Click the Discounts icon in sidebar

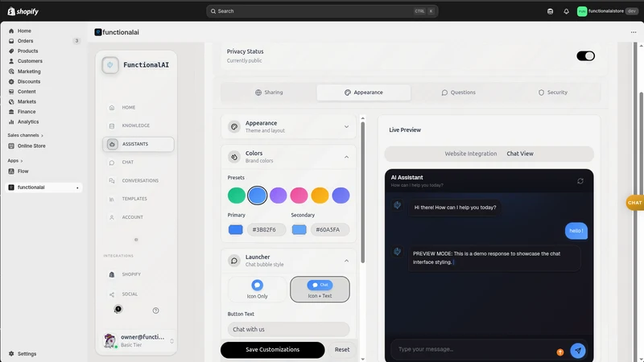click(x=11, y=81)
